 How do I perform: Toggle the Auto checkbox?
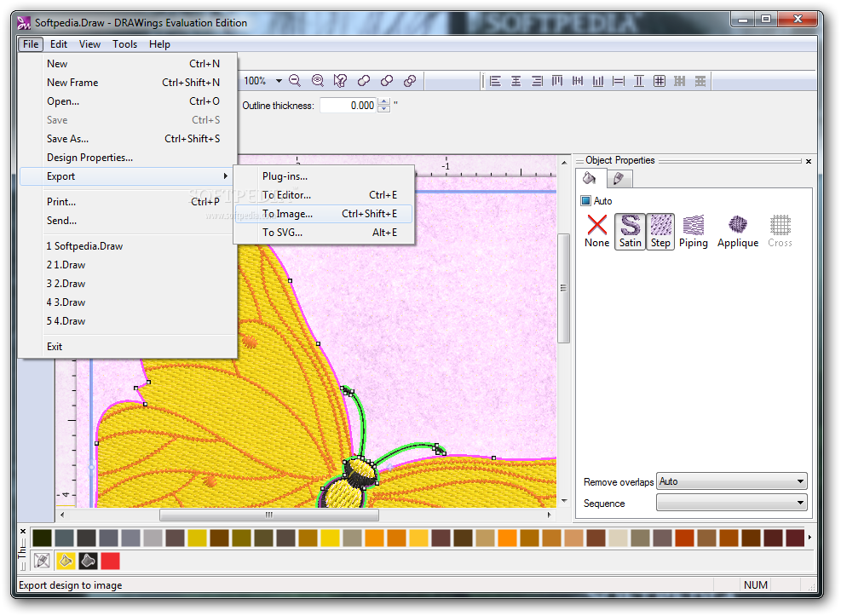pos(586,201)
